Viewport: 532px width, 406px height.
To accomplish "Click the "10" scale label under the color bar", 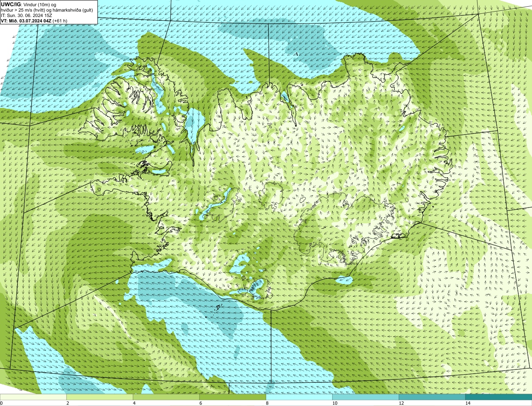I will 335,403.
